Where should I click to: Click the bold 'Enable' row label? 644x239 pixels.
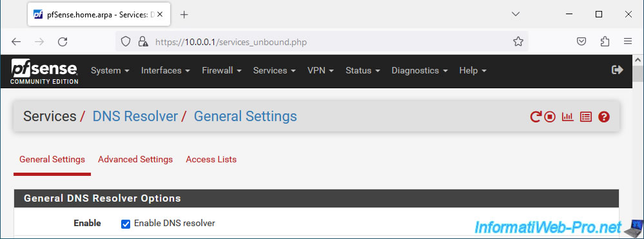(x=87, y=224)
